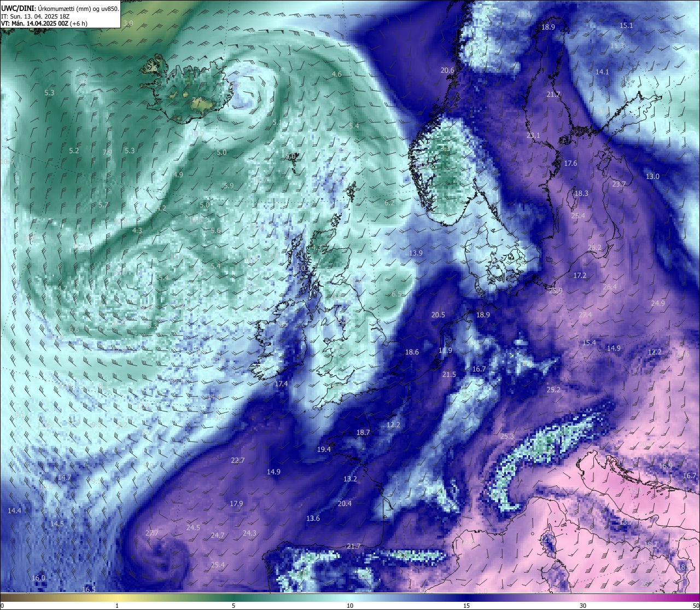Click the colorbar tick label 15
The image size is (700, 610).
tap(466, 606)
